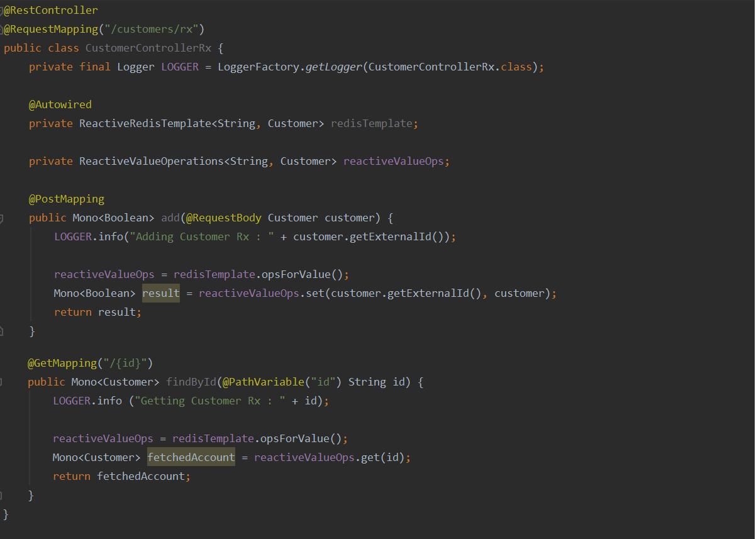Click the highlighted result variable declaration
The image size is (756, 539).
(161, 293)
